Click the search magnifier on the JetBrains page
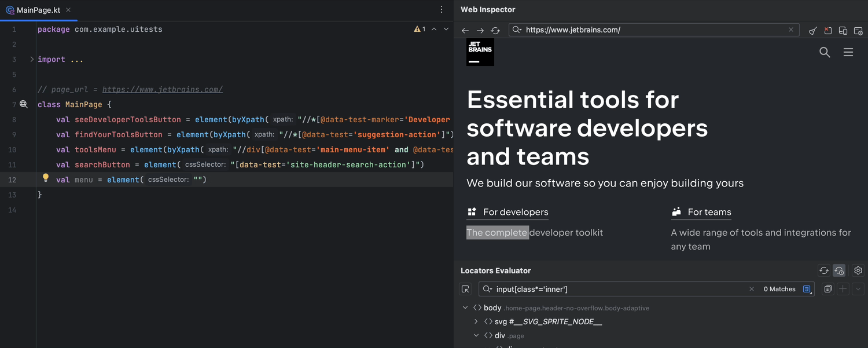Image resolution: width=868 pixels, height=348 pixels. pos(825,53)
